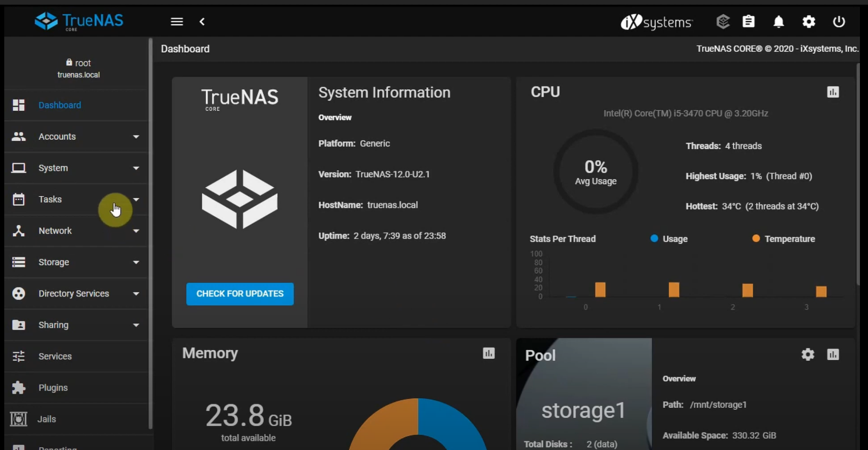868x450 pixels.
Task: Click the box/layers icon in the top bar
Action: (x=723, y=21)
